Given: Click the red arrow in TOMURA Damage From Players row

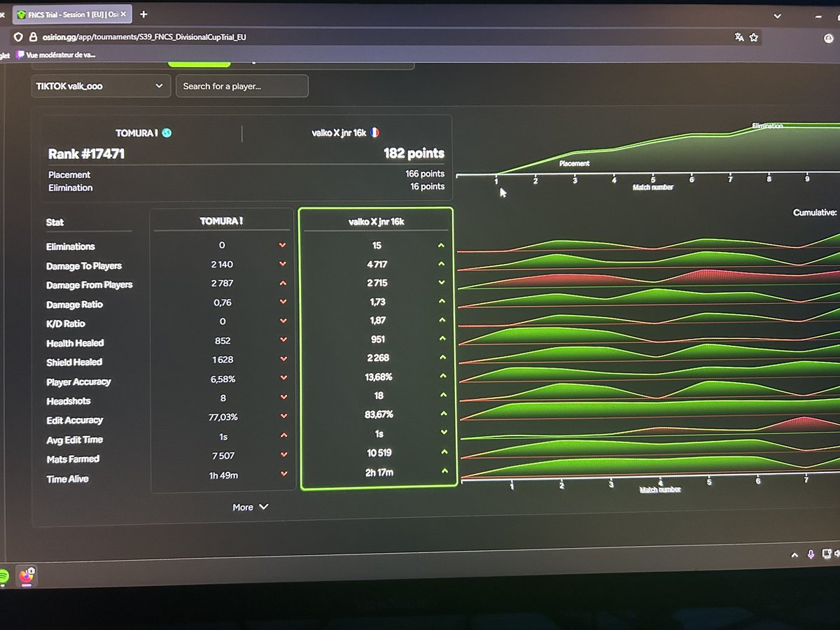Looking at the screenshot, I should pyautogui.click(x=282, y=283).
